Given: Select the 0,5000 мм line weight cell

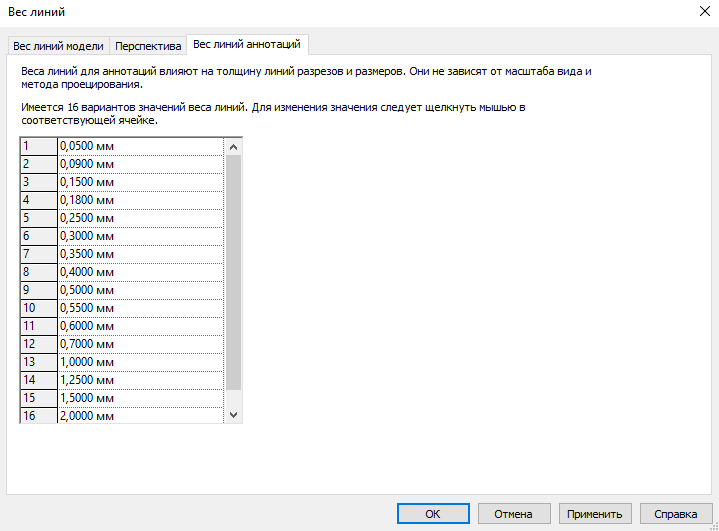Looking at the screenshot, I should click(140, 290).
